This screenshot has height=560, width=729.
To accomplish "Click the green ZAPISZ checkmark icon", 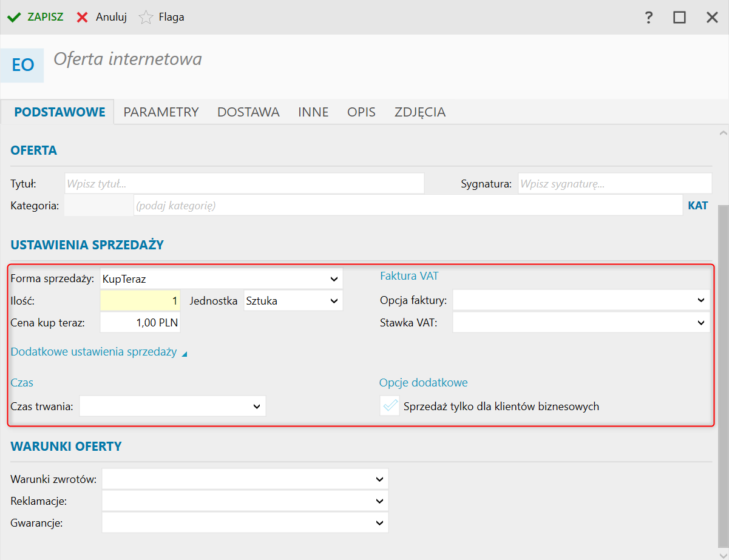I will click(14, 17).
